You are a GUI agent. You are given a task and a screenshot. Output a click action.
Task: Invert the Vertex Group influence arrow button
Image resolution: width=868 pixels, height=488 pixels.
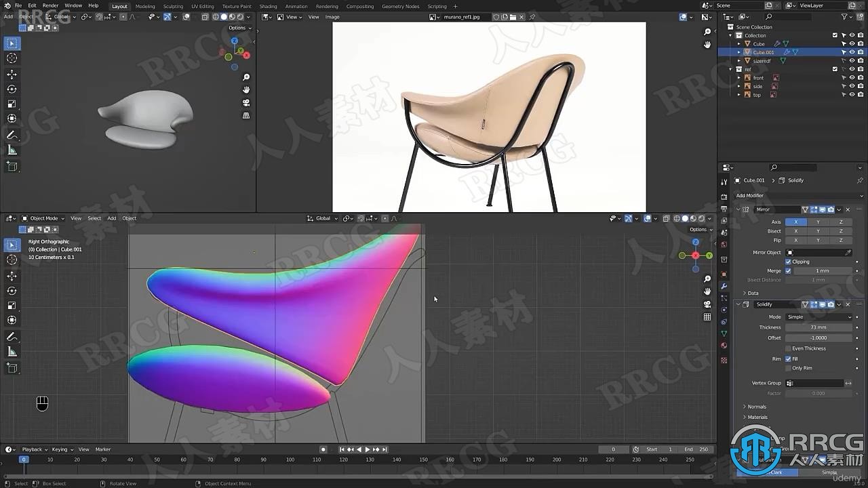[x=848, y=383]
